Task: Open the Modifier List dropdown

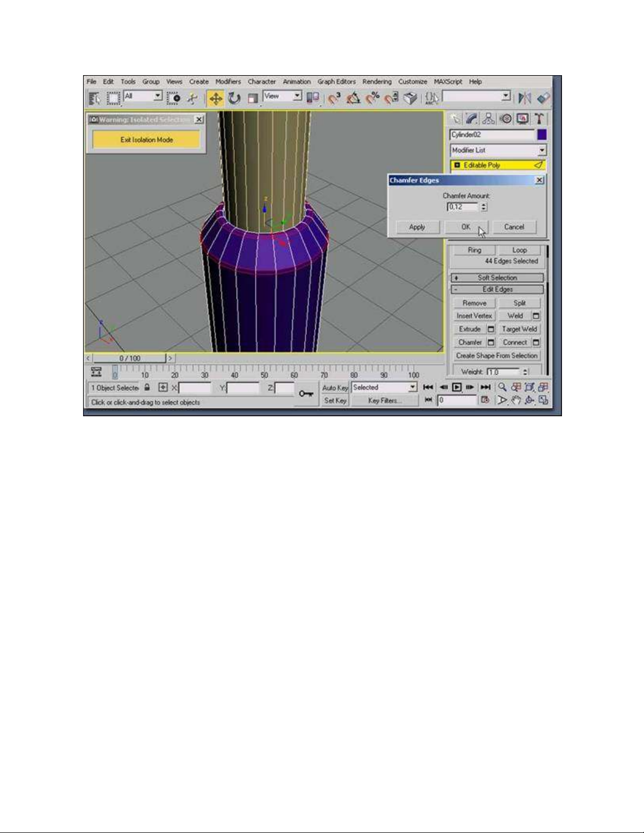Action: point(498,150)
